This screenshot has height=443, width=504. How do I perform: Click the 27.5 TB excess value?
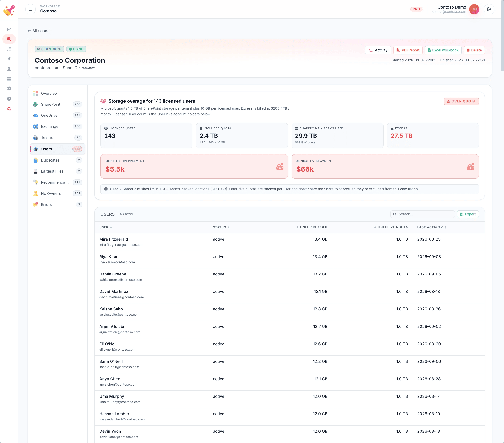pyautogui.click(x=401, y=136)
